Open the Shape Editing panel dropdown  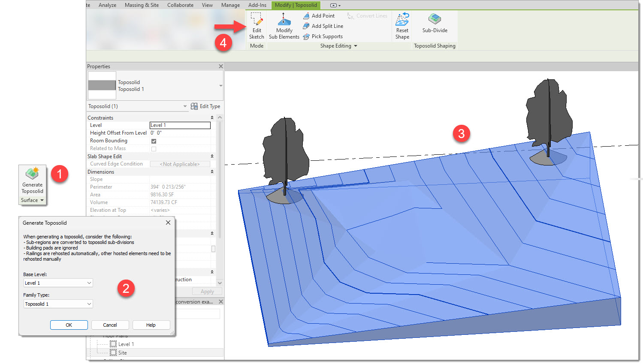coord(339,46)
